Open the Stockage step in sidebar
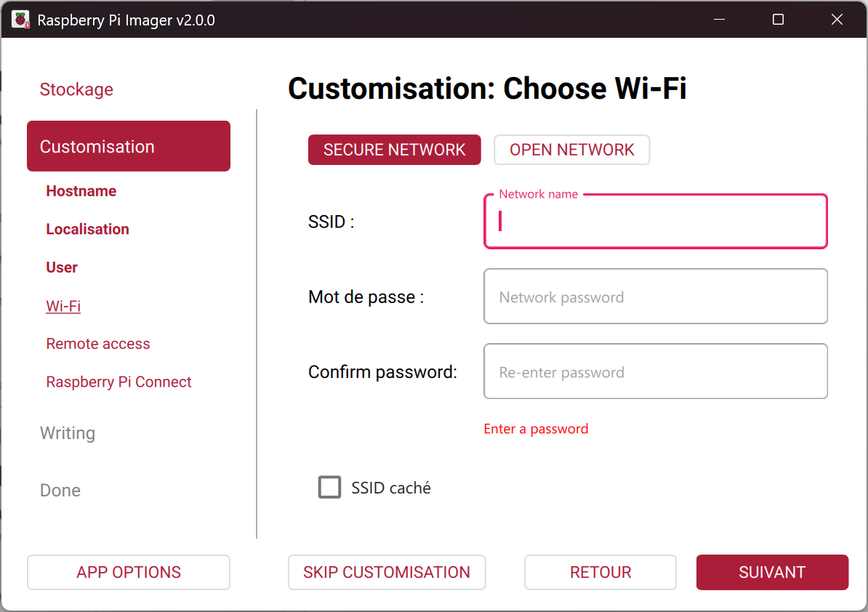This screenshot has height=612, width=868. pyautogui.click(x=76, y=89)
